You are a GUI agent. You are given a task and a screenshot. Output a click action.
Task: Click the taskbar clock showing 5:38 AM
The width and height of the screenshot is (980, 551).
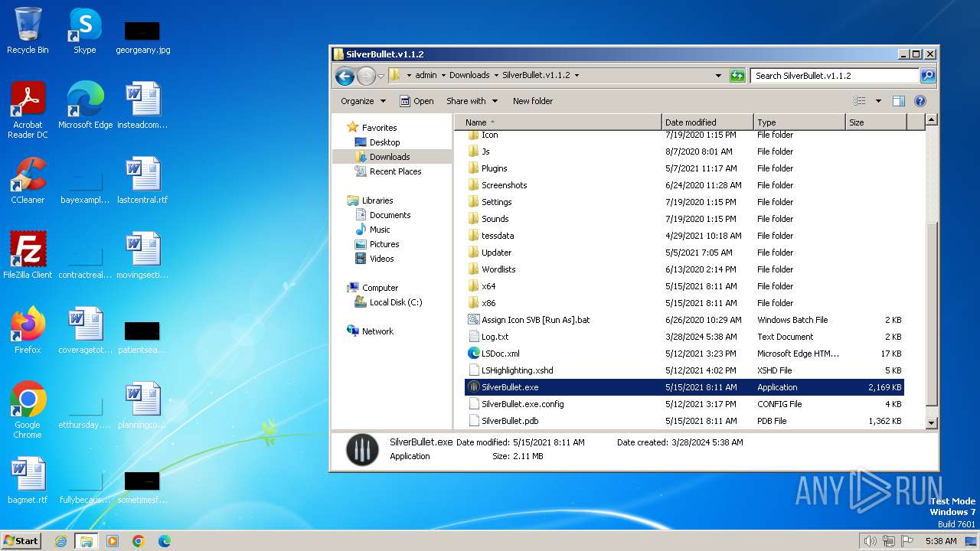click(941, 541)
